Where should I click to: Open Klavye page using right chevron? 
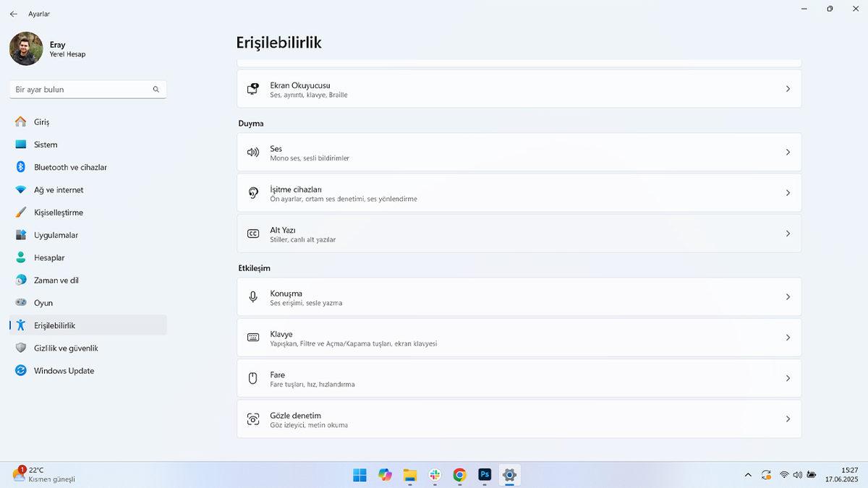788,338
